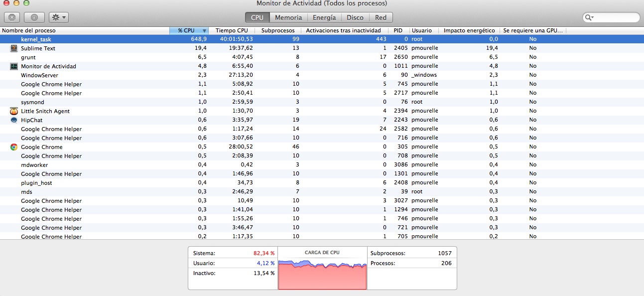Sort by Nombre del proceso column

pyautogui.click(x=85, y=31)
